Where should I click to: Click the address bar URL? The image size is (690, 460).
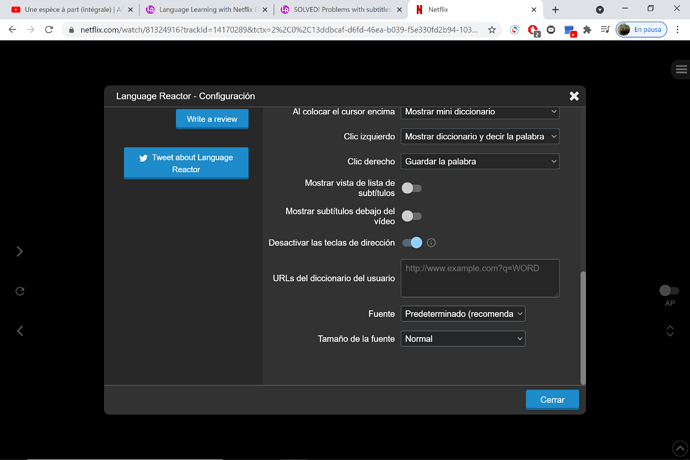coord(279,29)
